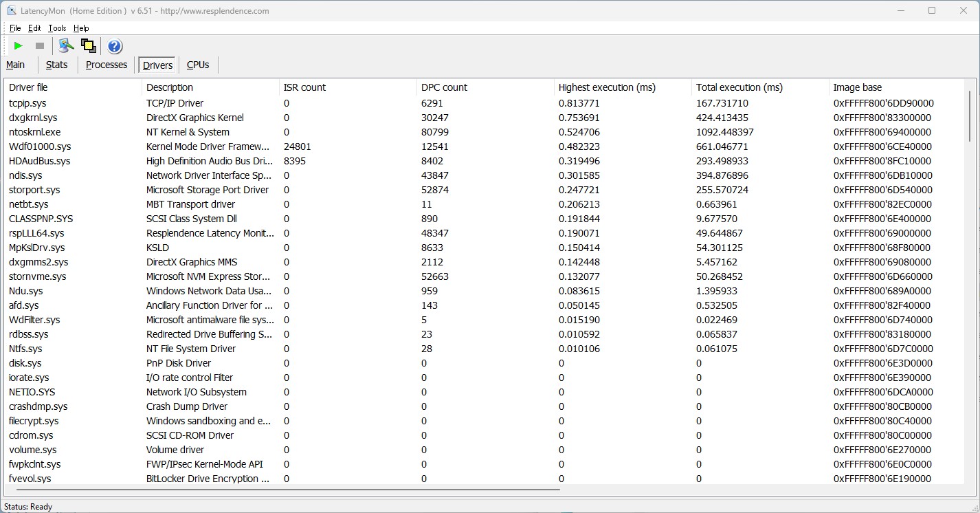Select the fwpkclnt.sys driver row
Viewport: 980px width, 513px height.
pyautogui.click(x=485, y=464)
